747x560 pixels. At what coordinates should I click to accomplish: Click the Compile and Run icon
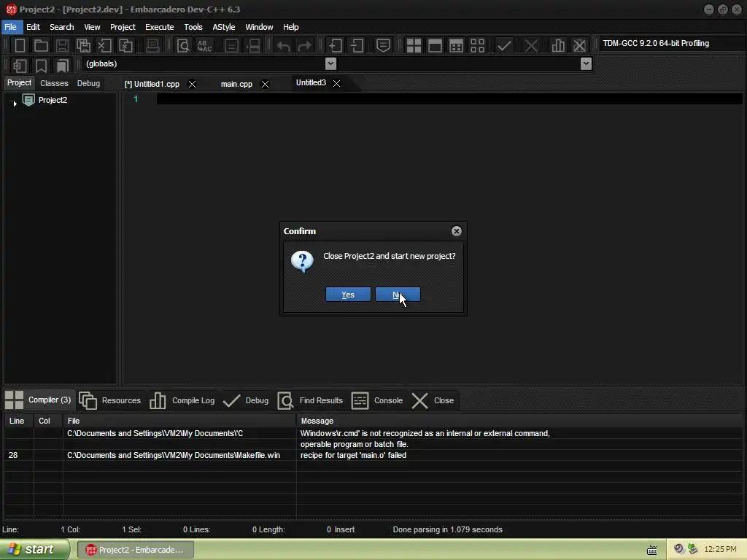pos(456,46)
